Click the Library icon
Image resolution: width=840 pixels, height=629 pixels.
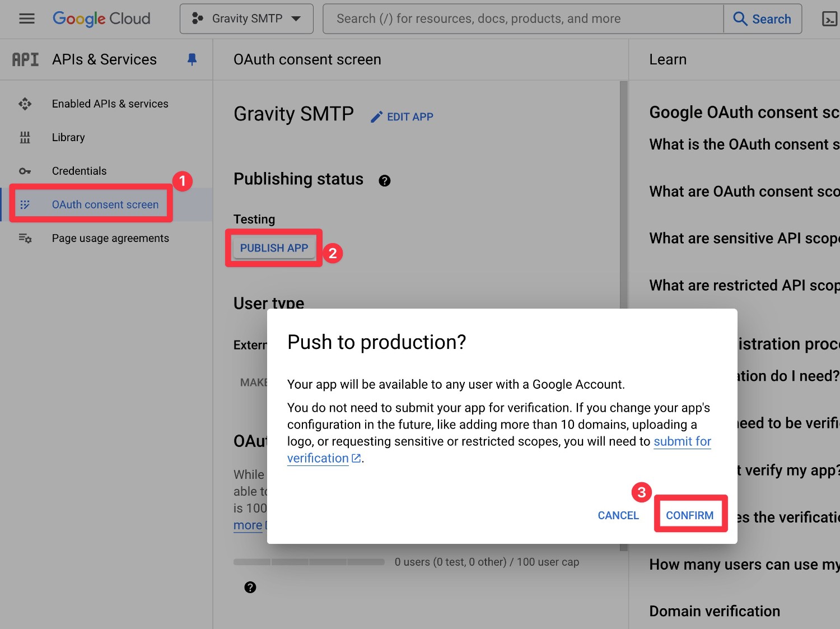25,137
